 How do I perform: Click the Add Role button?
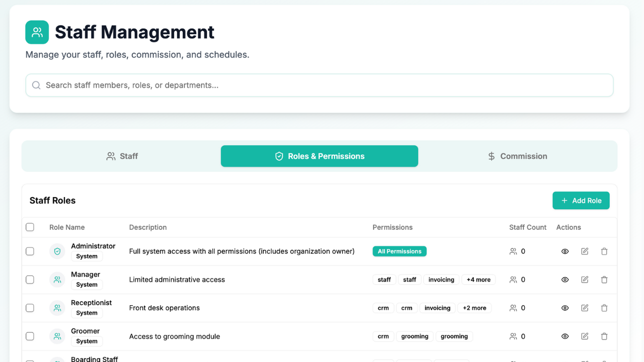pos(581,200)
